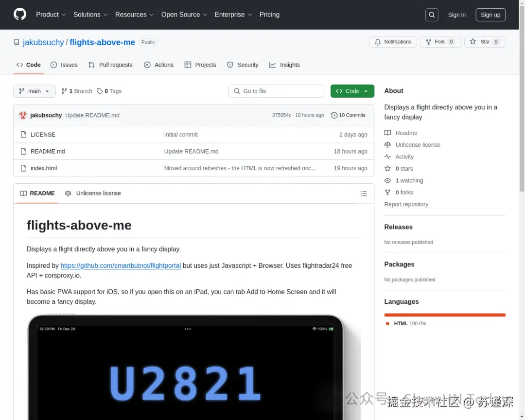Click the tag icon next to 0 Tags
The width and height of the screenshot is (525, 420).
pos(100,91)
